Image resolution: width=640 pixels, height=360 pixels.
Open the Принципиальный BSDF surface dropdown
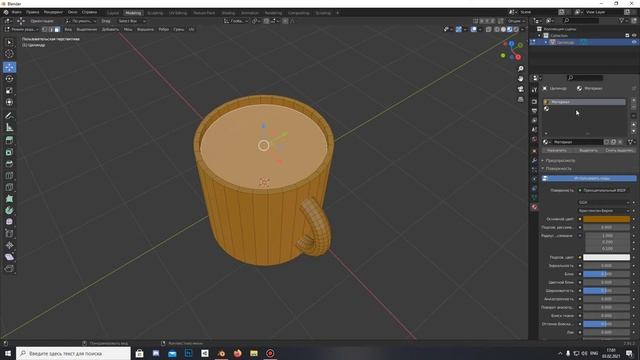coord(604,190)
